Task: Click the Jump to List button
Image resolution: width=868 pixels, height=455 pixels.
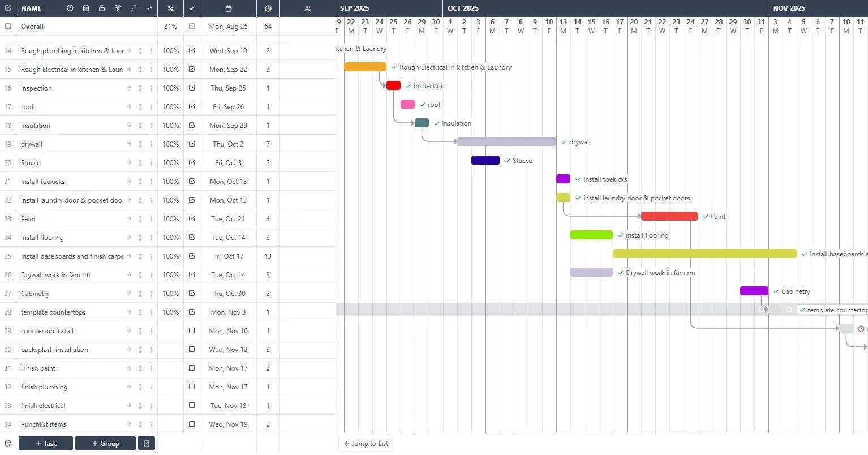Action: coord(366,443)
